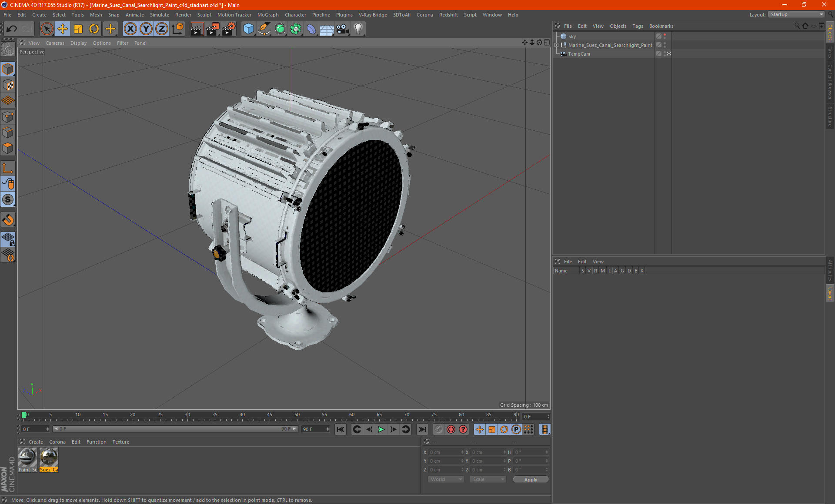
Task: Open the viewport Cameras menu
Action: click(x=55, y=43)
